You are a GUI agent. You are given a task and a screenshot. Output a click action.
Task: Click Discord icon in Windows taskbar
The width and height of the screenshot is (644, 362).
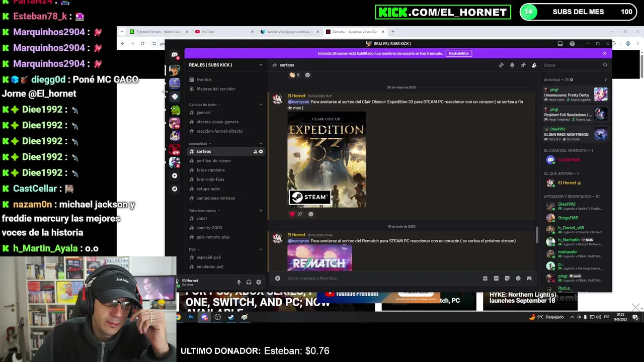point(204,317)
